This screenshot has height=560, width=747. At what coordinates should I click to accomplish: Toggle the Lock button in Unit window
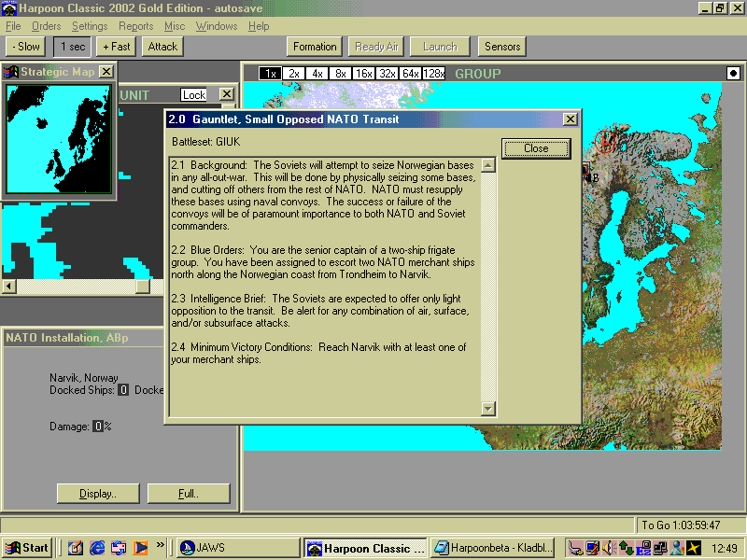[x=194, y=95]
